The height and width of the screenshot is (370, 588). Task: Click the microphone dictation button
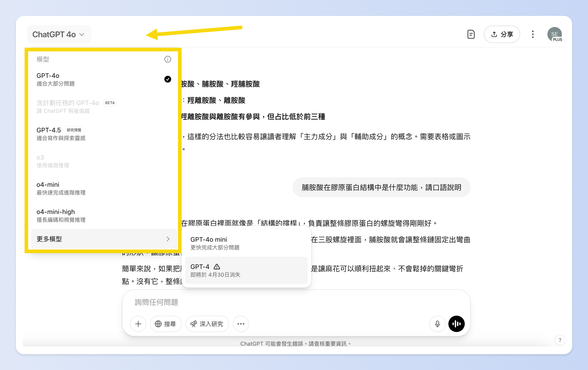click(x=437, y=324)
